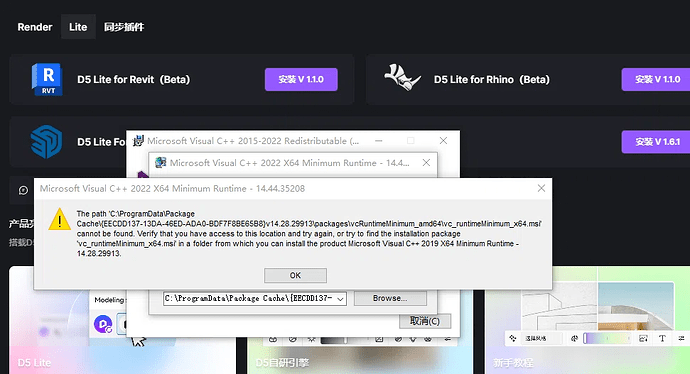
Task: Click the chat bubble icon below SketchUp card
Action: point(23,190)
